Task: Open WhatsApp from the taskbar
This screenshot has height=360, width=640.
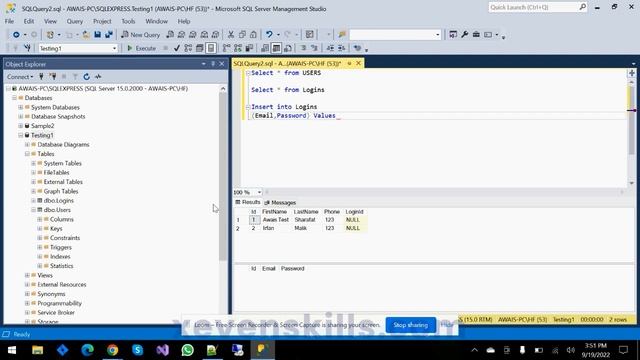Action: click(x=187, y=350)
